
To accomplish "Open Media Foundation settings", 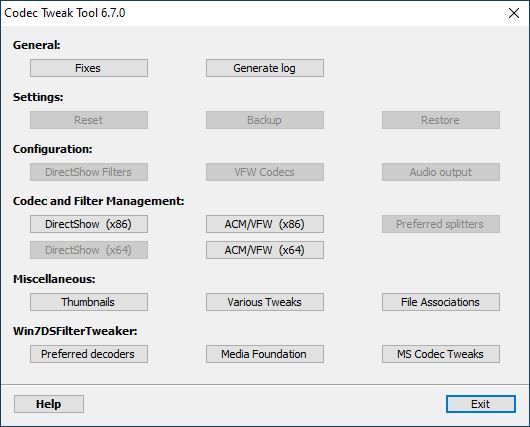I will 265,354.
